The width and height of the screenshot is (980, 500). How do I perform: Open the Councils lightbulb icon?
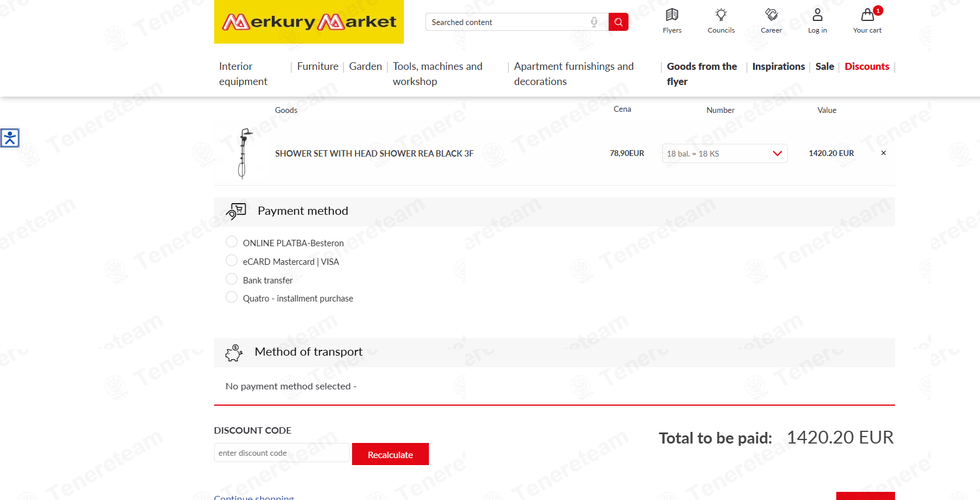pos(721,15)
